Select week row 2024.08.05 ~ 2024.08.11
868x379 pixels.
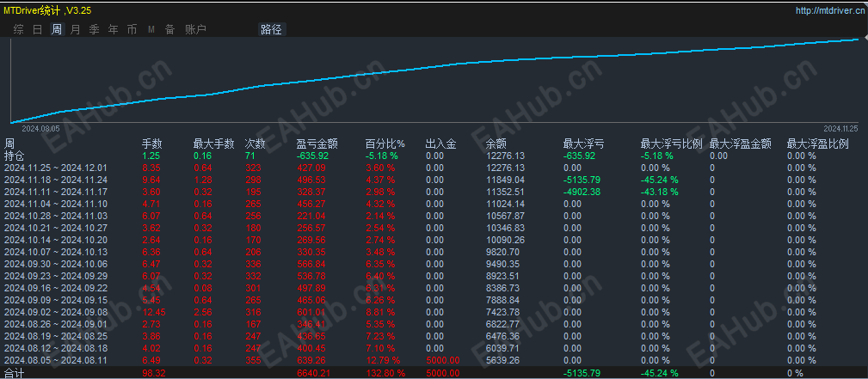pos(55,360)
